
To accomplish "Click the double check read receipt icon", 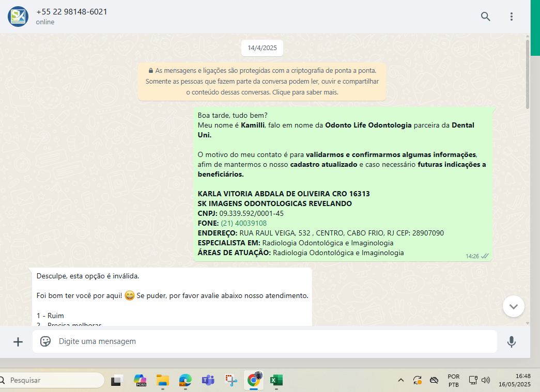I will pyautogui.click(x=485, y=256).
